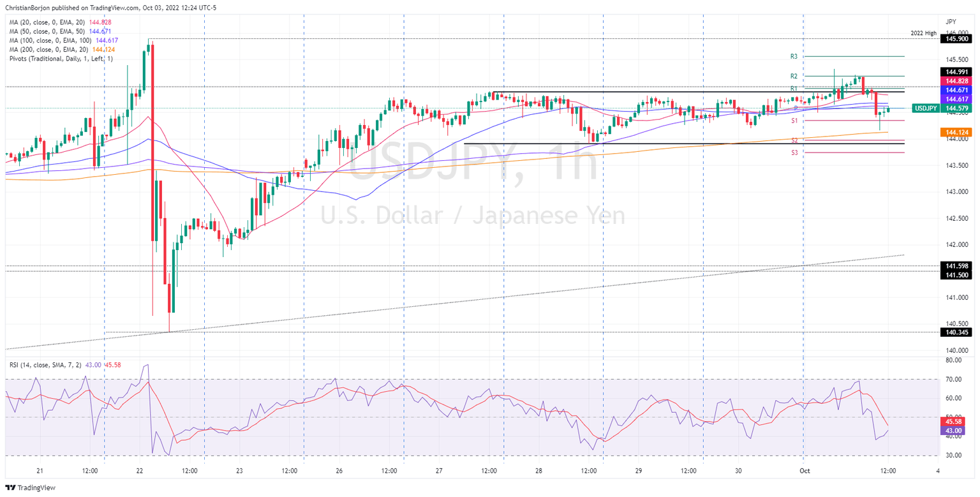
Task: Click the 143.500 price scale value
Action: [957, 165]
